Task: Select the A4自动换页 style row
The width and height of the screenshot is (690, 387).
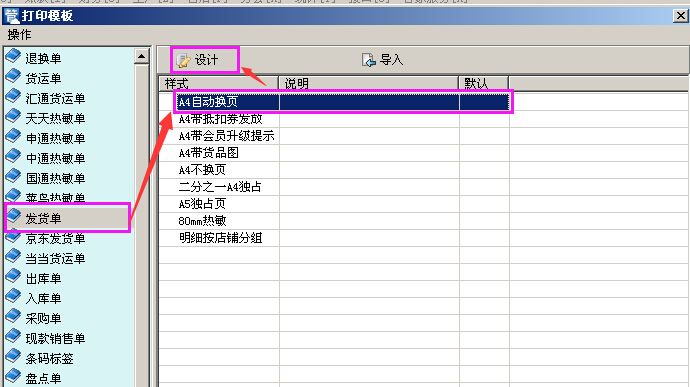Action: (343, 102)
